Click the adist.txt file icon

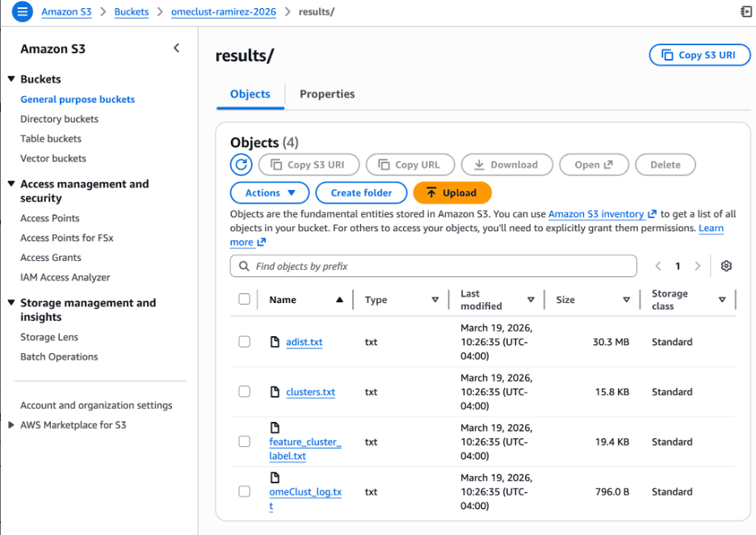(x=275, y=342)
